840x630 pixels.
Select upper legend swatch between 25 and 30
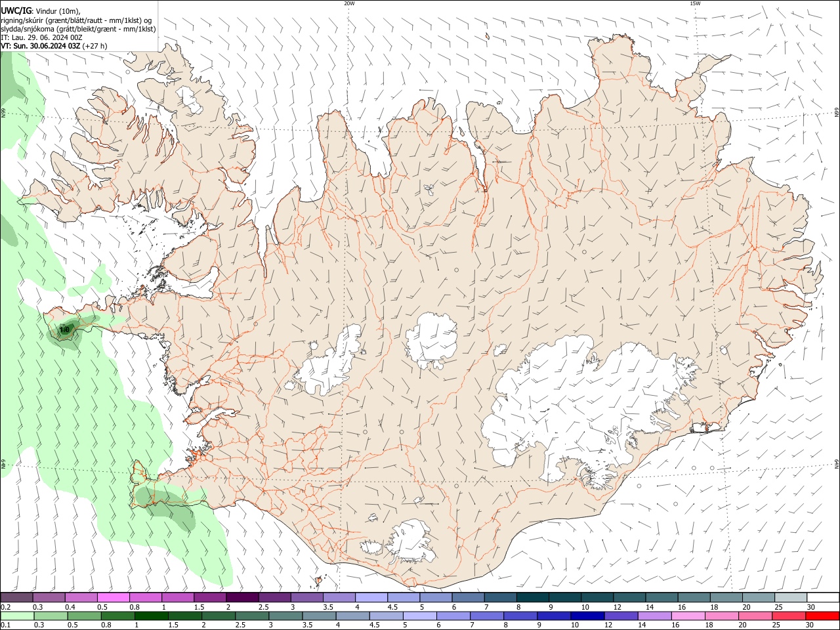click(789, 597)
